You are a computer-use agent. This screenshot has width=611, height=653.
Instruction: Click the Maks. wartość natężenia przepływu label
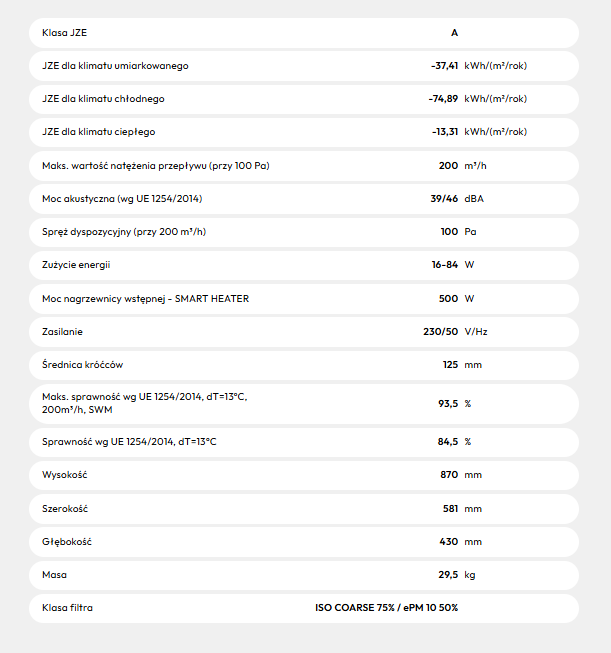[x=155, y=165]
